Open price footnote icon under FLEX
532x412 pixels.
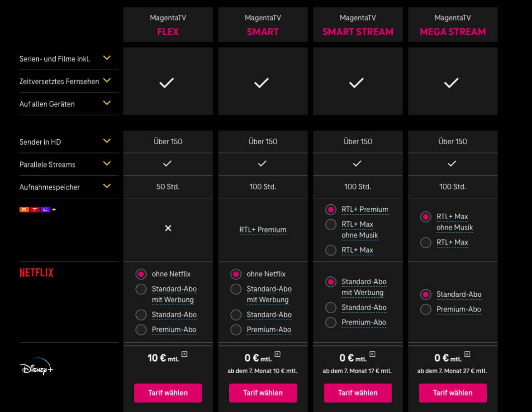pos(184,354)
